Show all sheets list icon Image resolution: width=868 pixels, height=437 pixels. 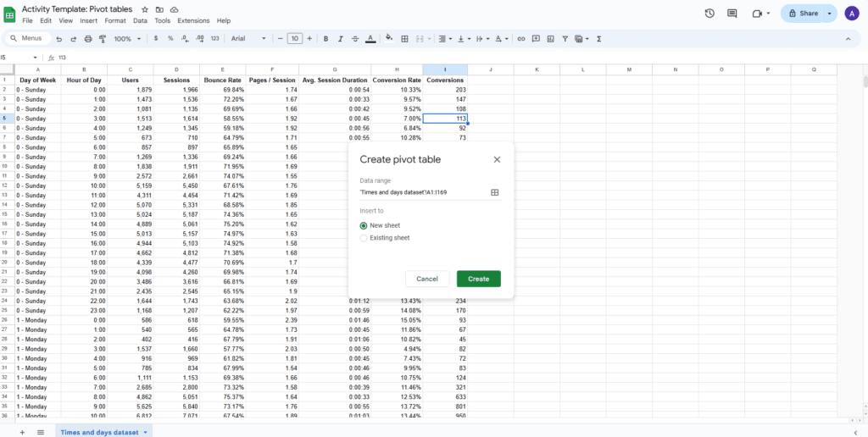(41, 432)
